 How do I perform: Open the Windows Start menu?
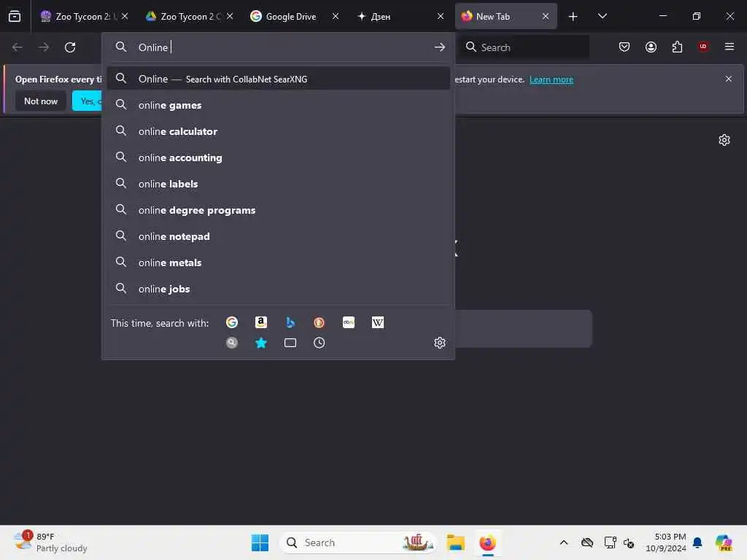[x=260, y=542]
